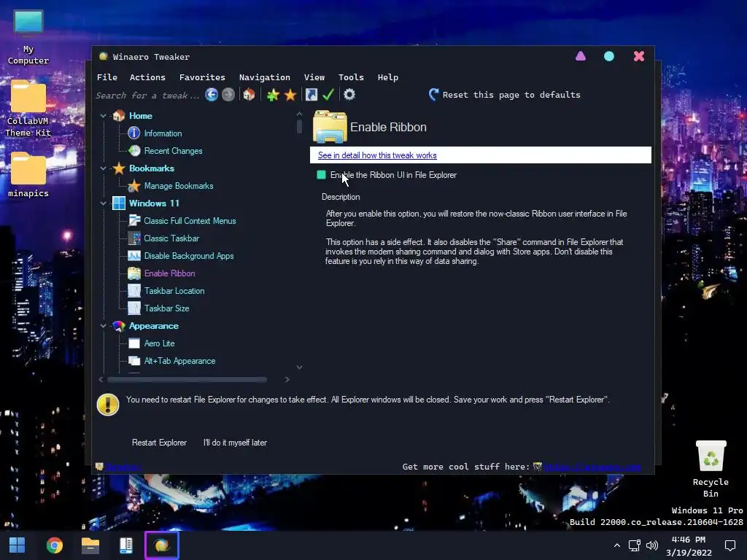747x560 pixels.
Task: Open the File menu
Action: [x=107, y=77]
